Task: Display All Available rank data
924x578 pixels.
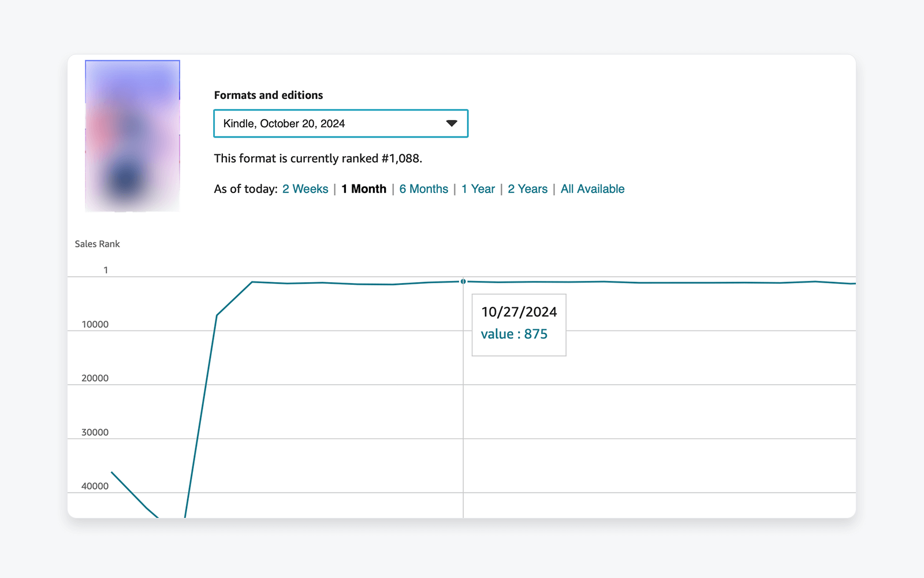Action: [x=592, y=189]
